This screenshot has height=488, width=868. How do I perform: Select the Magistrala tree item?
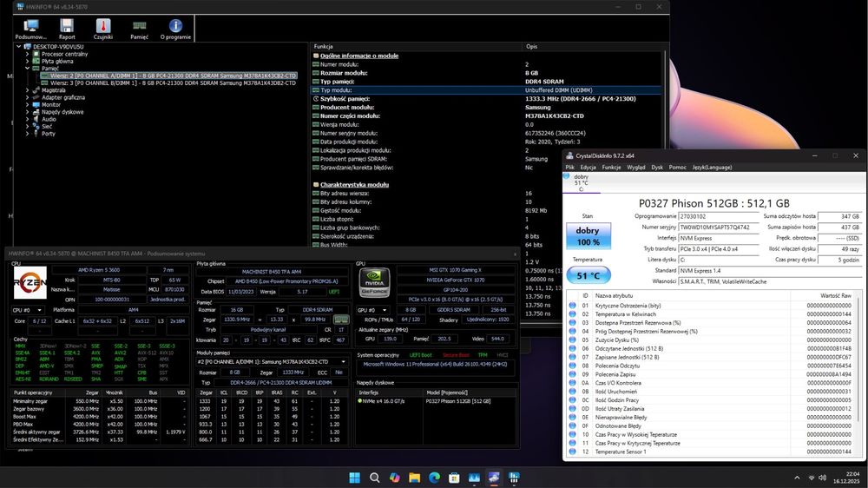click(x=54, y=90)
